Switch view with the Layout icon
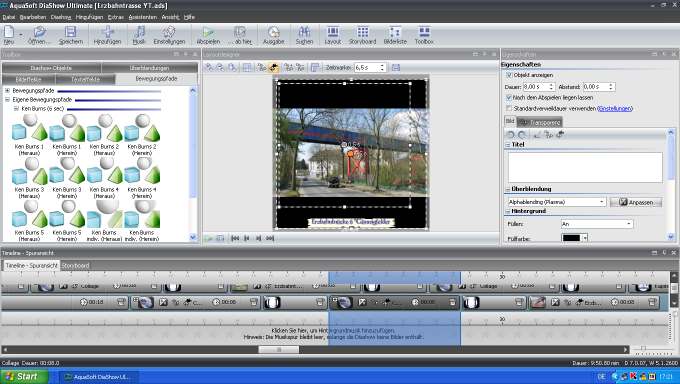The width and height of the screenshot is (680, 384). pyautogui.click(x=333, y=34)
